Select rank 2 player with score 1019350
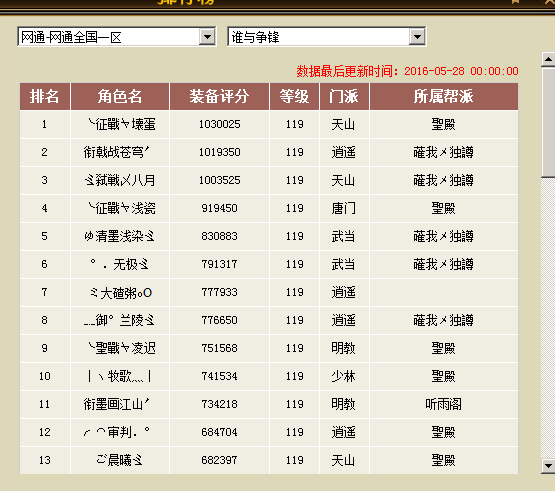This screenshot has width=555, height=491. (x=269, y=152)
